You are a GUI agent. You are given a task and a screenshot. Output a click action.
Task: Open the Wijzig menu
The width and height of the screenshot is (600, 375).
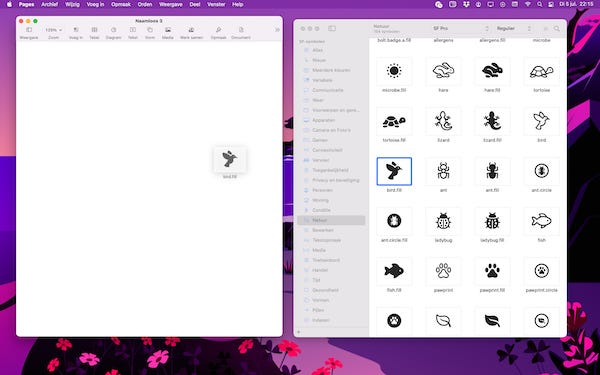(72, 5)
